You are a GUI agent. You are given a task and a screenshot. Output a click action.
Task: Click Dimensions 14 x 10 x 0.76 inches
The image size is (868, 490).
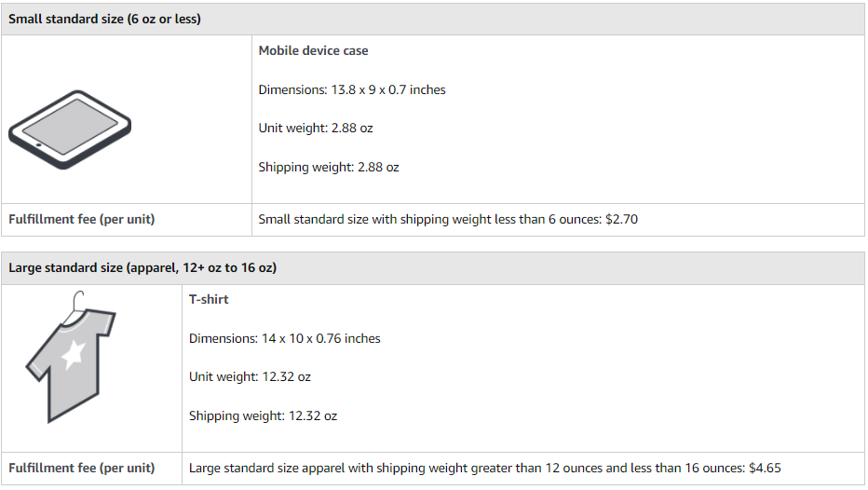click(285, 338)
